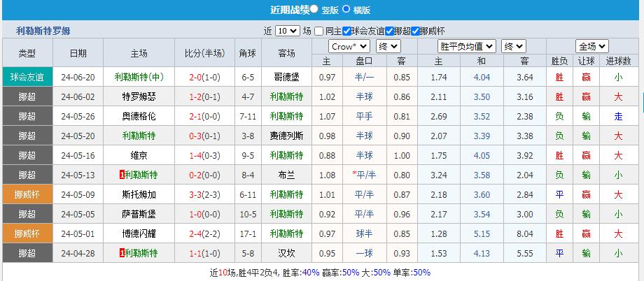This screenshot has width=644, height=281.
Task: Click the 利勒斯特罗姆 team title
Action: coord(43,31)
